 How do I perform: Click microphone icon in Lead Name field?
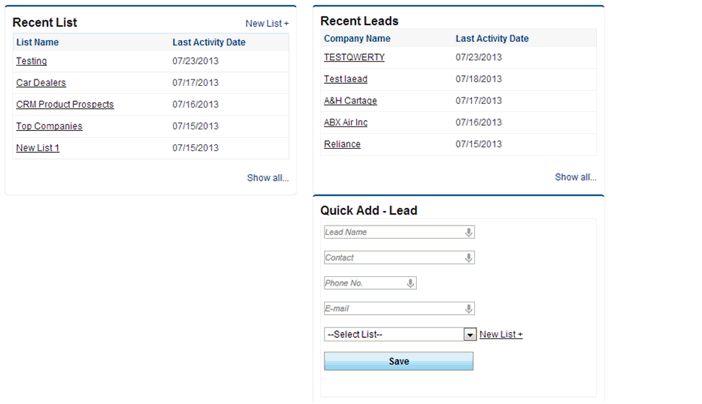[x=469, y=232]
